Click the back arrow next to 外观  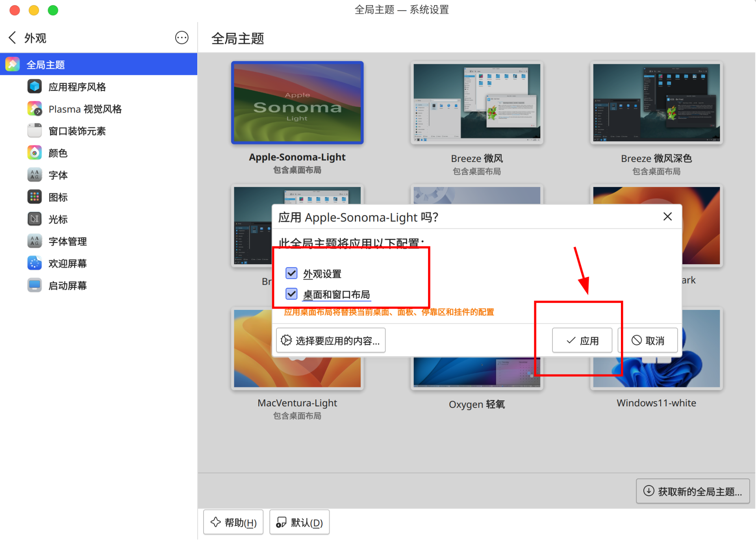click(x=12, y=37)
